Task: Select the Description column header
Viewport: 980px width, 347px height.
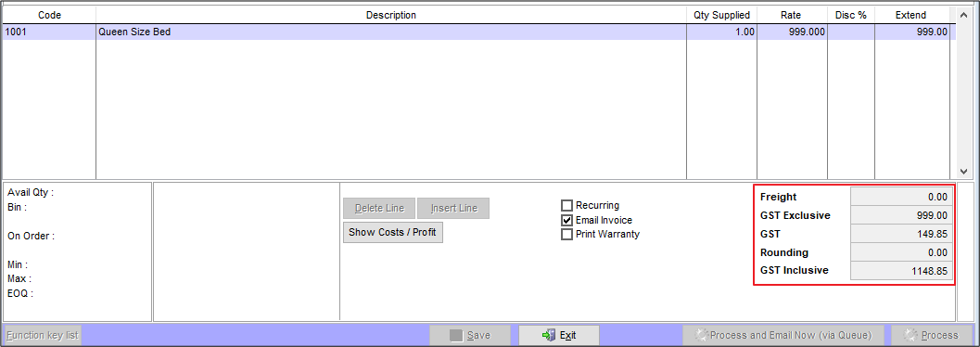Action: pos(391,15)
